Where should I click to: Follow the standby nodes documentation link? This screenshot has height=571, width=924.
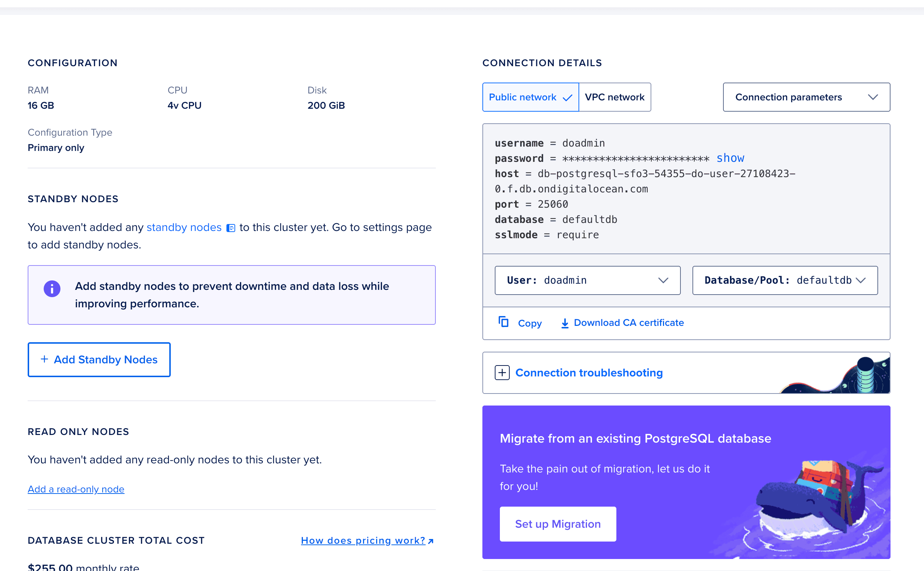click(183, 227)
